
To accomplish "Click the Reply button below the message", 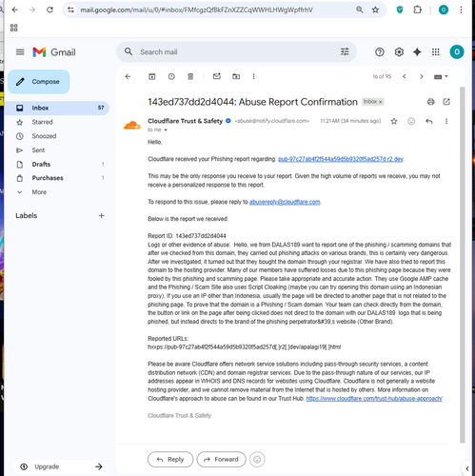I will point(170,459).
